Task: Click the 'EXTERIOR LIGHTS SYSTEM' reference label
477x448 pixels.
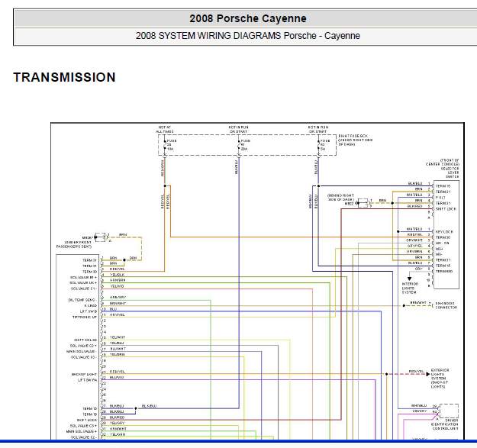Action: tap(440, 375)
